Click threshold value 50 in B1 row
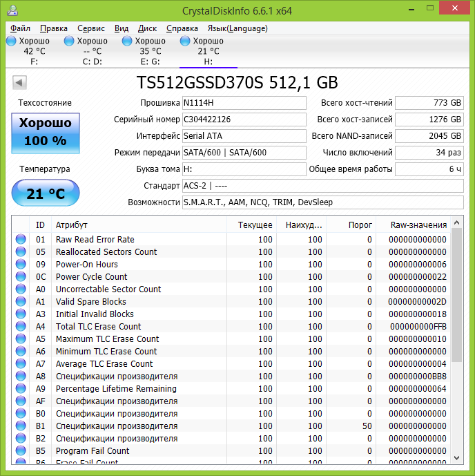Screen dimensions: 475x476 click(367, 426)
